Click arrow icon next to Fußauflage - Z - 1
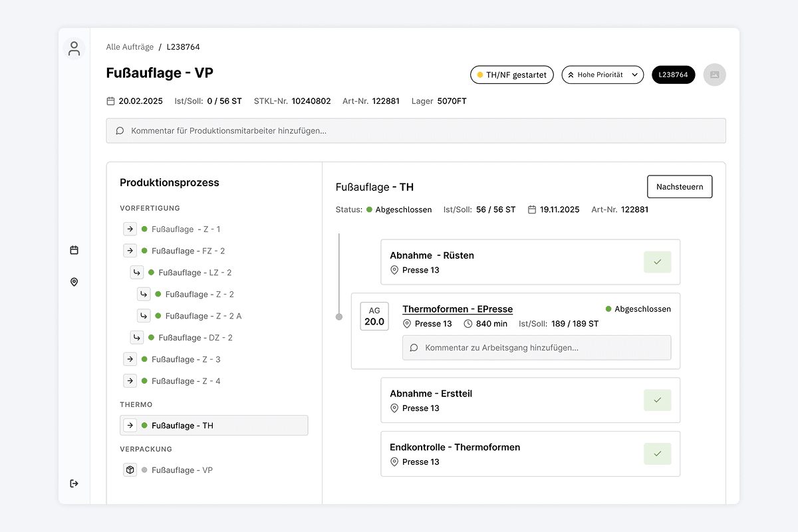The width and height of the screenshot is (798, 532). tap(130, 229)
